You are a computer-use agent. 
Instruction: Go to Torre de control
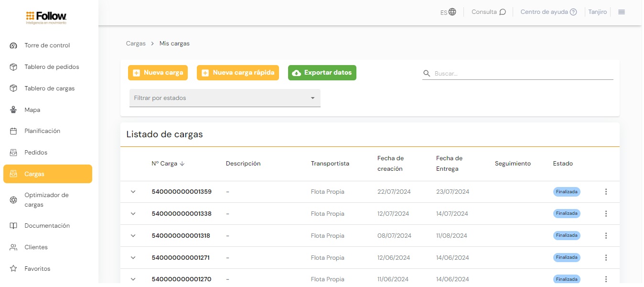pyautogui.click(x=47, y=45)
